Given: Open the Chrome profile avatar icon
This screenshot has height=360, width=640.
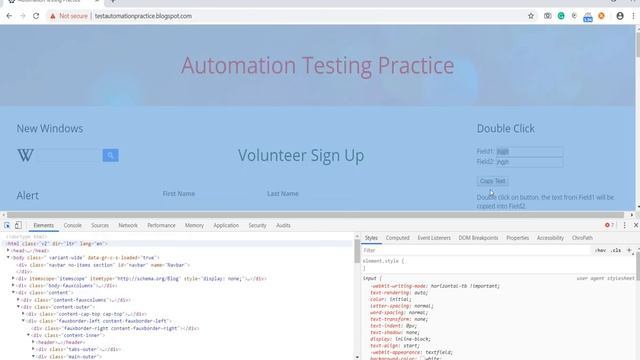Looking at the screenshot, I should pyautogui.click(x=620, y=16).
